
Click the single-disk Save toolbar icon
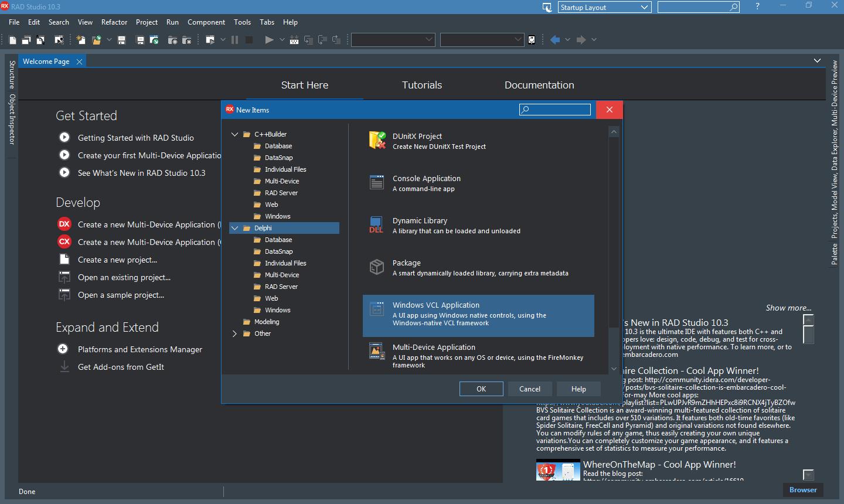(122, 40)
